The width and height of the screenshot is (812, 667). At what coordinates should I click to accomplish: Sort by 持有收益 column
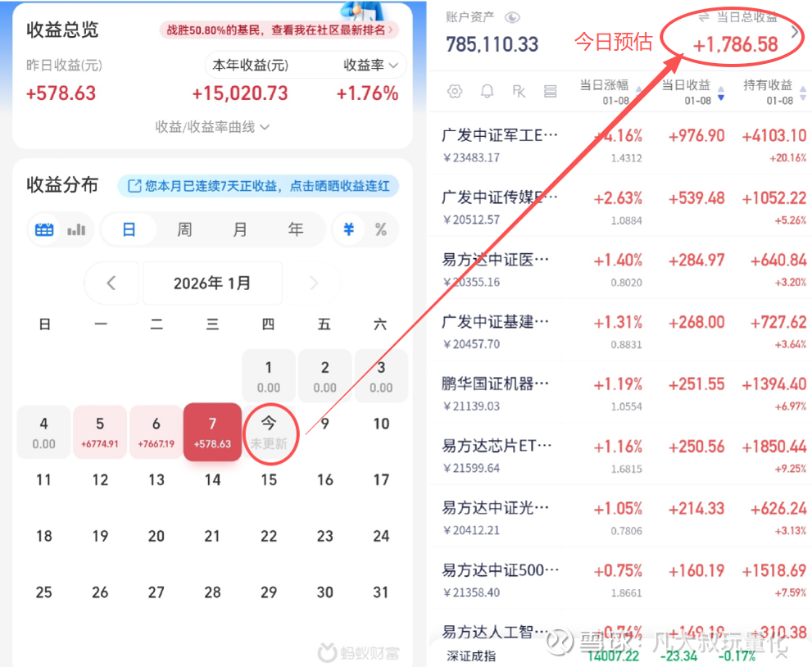tap(773, 92)
